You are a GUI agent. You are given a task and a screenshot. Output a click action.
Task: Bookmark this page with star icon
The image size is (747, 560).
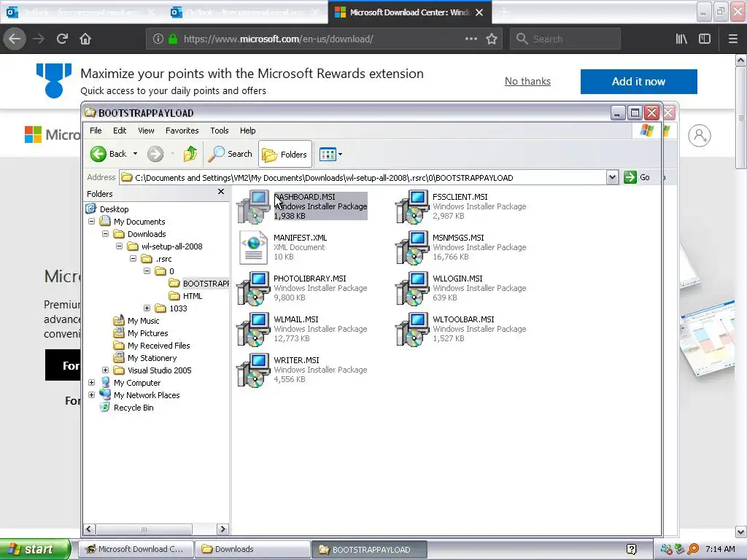click(492, 39)
